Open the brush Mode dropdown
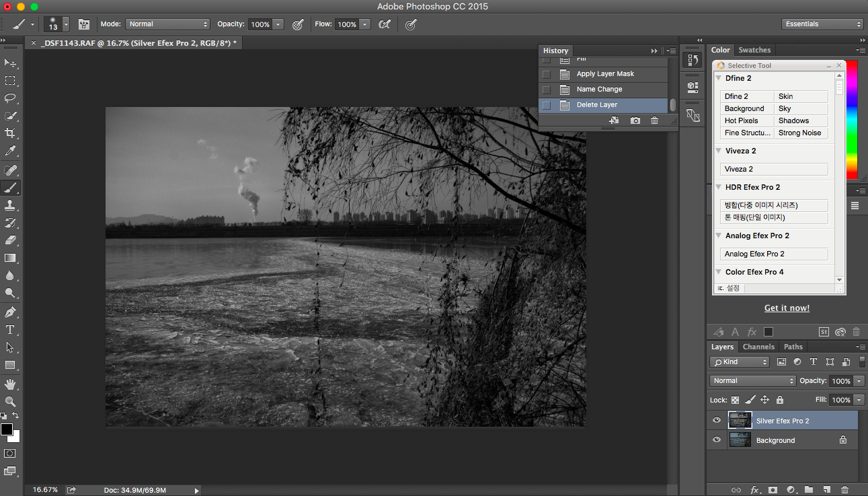 tap(168, 24)
